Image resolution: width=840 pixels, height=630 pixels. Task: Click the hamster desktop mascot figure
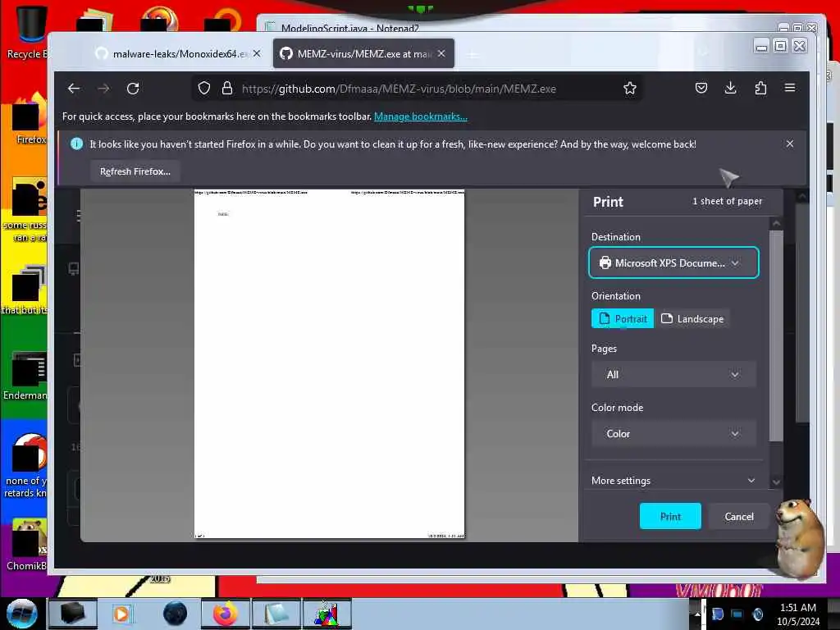click(x=799, y=538)
